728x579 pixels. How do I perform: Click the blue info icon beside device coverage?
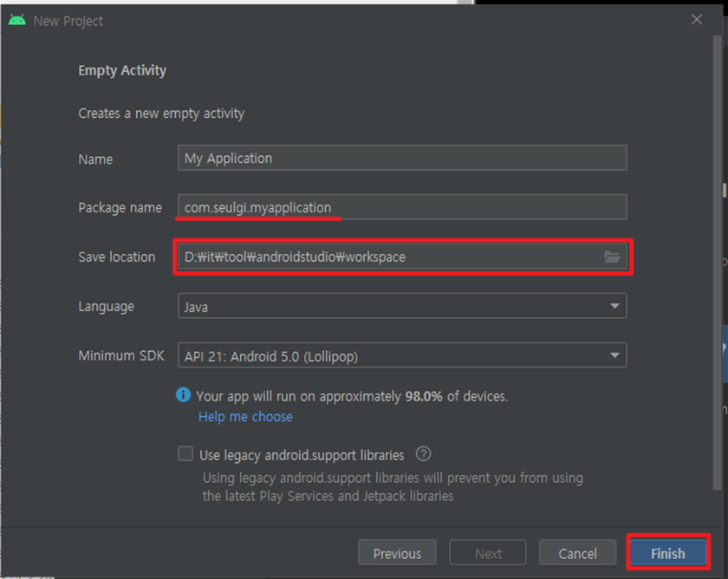tap(184, 394)
